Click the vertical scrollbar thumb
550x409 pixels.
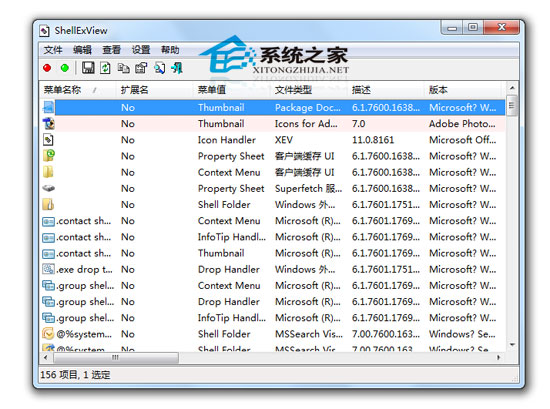[512, 106]
